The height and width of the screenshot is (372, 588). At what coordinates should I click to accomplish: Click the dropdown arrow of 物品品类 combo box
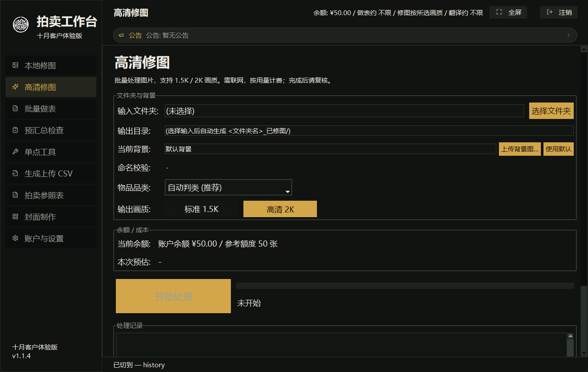point(288,191)
